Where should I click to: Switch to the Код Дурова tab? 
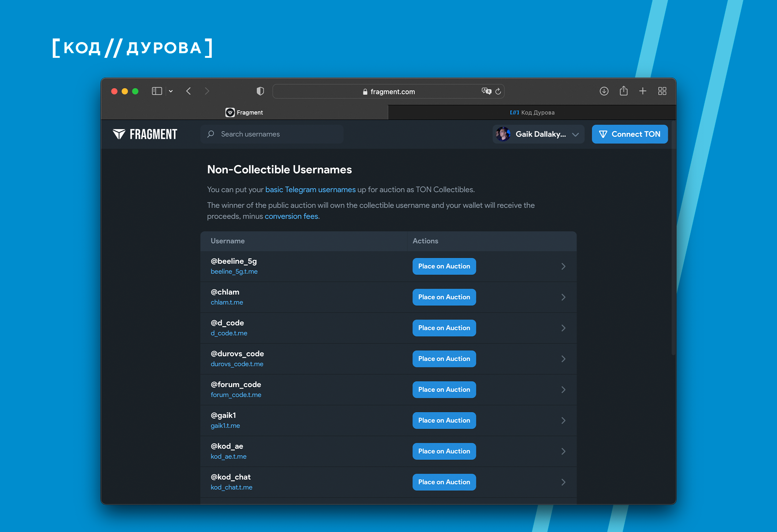(532, 112)
